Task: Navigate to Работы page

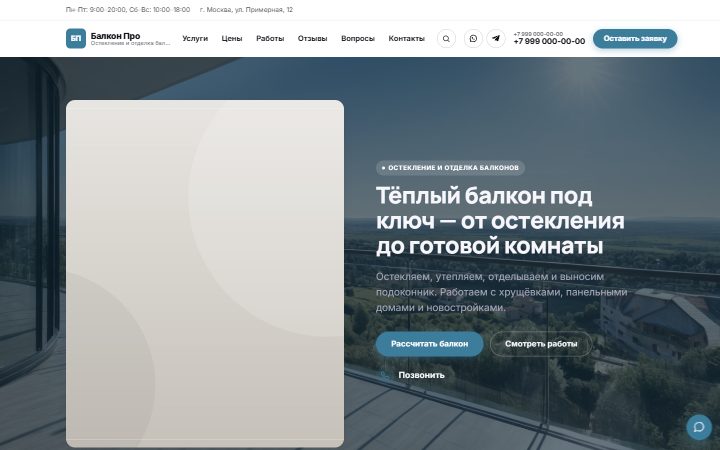Action: (x=270, y=39)
